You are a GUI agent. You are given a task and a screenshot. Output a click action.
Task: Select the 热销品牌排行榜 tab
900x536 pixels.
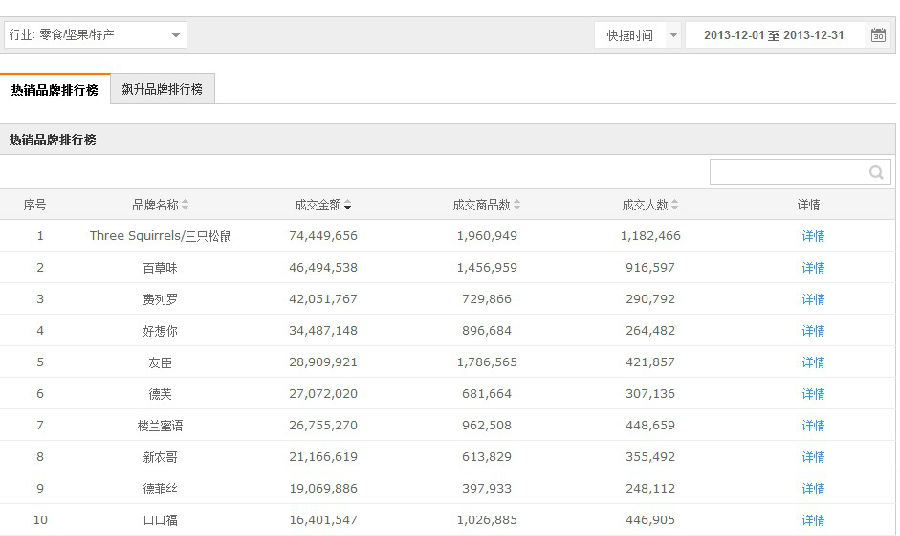coord(55,90)
